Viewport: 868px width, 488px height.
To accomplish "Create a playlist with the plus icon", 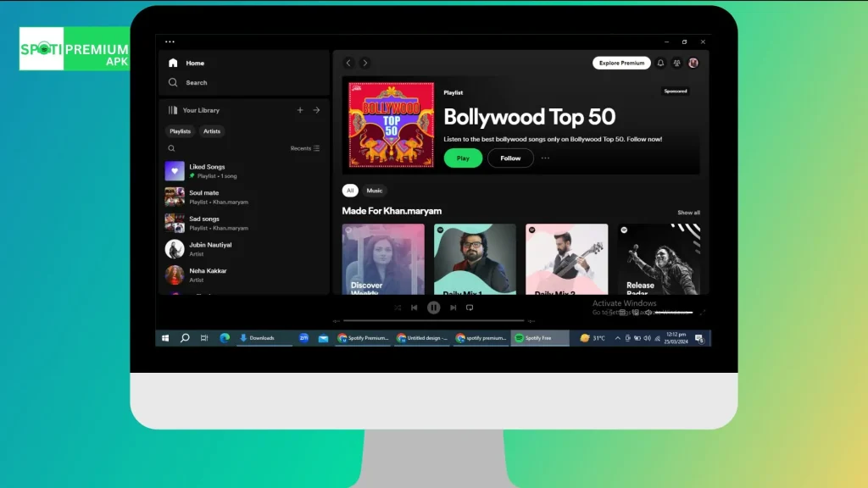I will [x=300, y=110].
